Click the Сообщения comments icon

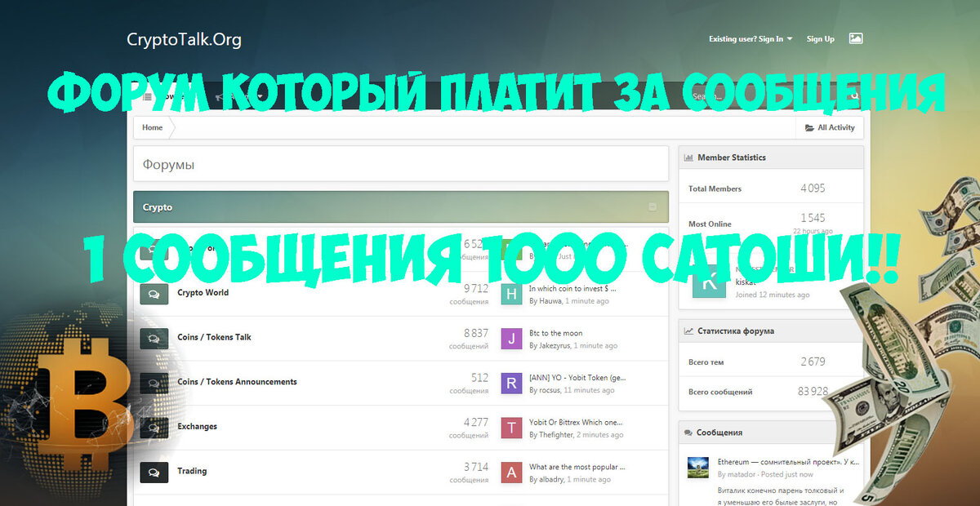pos(688,433)
